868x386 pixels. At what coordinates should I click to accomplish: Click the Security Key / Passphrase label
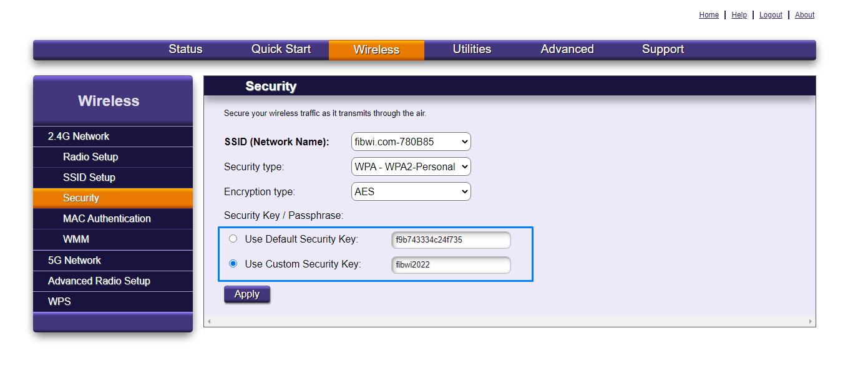click(x=284, y=216)
